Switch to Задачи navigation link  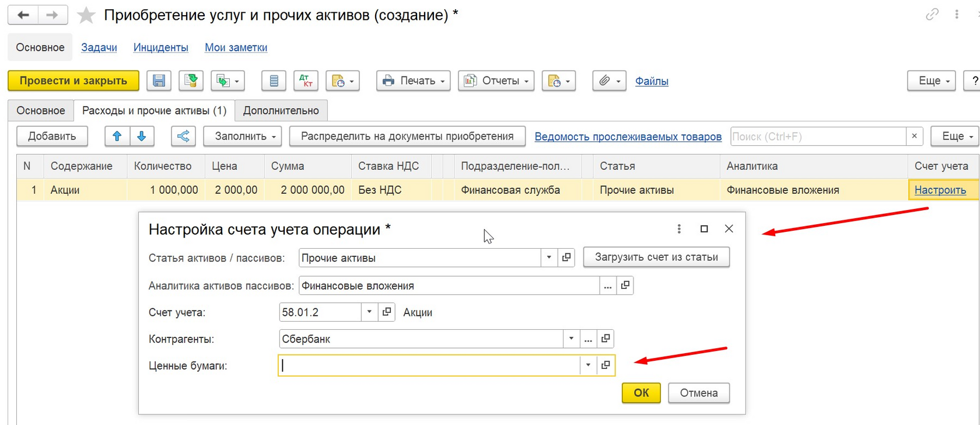pyautogui.click(x=99, y=47)
